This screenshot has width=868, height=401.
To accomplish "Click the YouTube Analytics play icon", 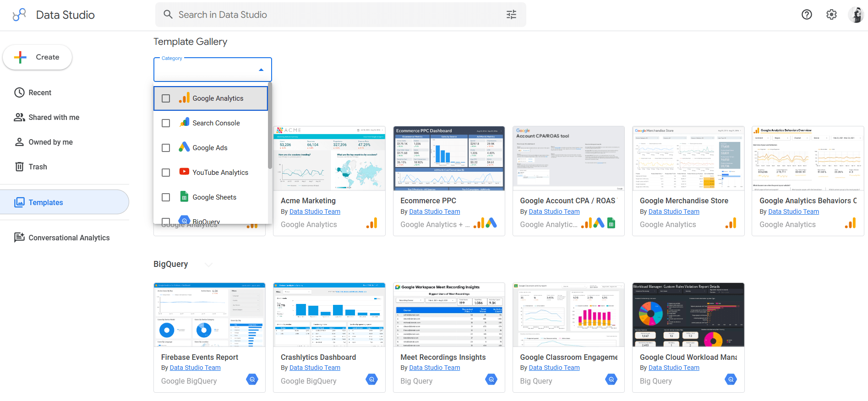I will click(184, 172).
